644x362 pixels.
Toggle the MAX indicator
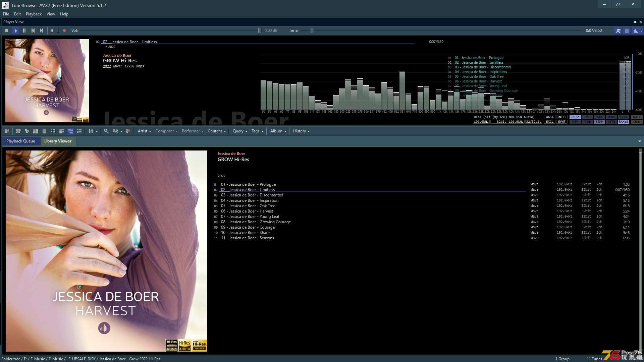pos(599,117)
